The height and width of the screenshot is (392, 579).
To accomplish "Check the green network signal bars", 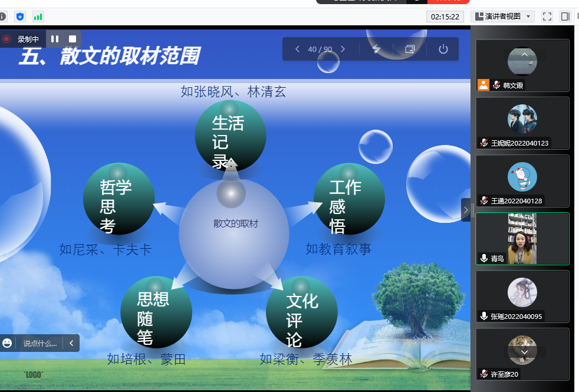I will point(38,17).
